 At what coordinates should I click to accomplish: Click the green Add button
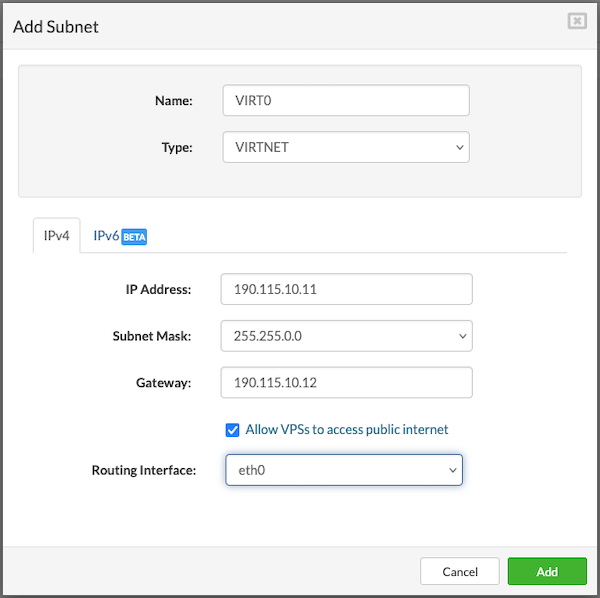click(546, 571)
